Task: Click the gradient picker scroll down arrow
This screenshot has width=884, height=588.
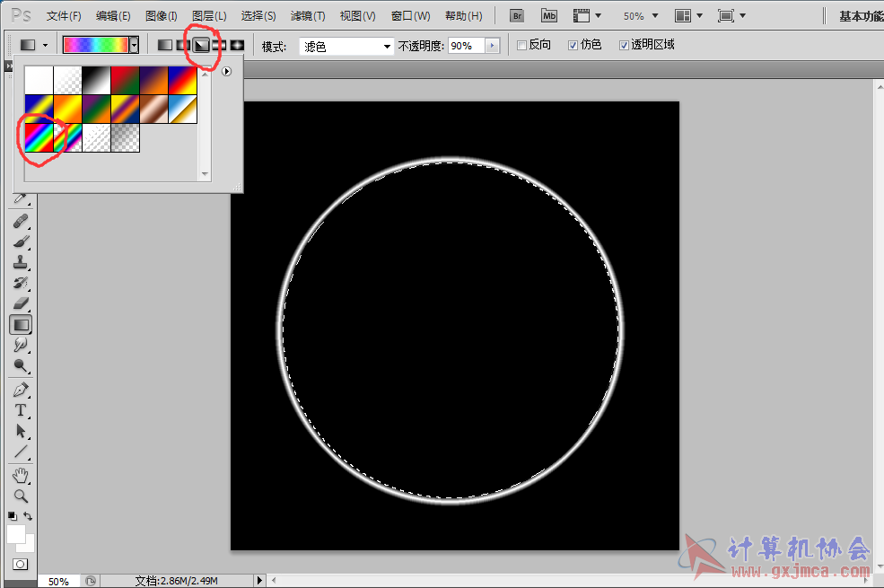Action: [x=206, y=174]
